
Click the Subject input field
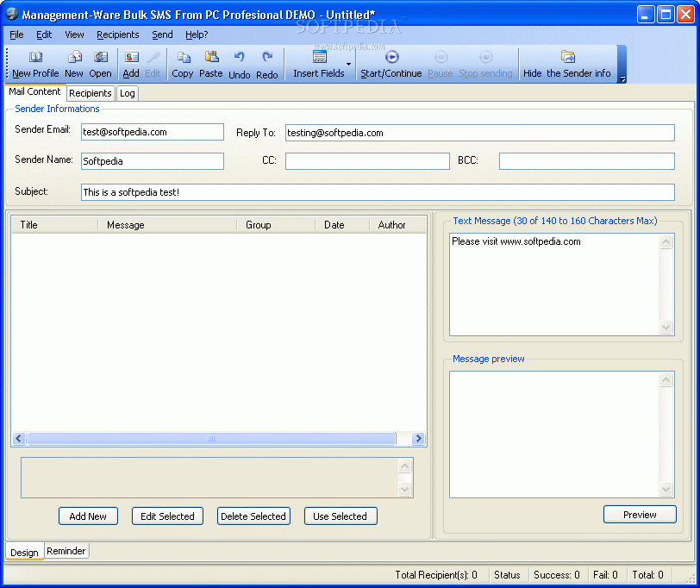click(378, 192)
